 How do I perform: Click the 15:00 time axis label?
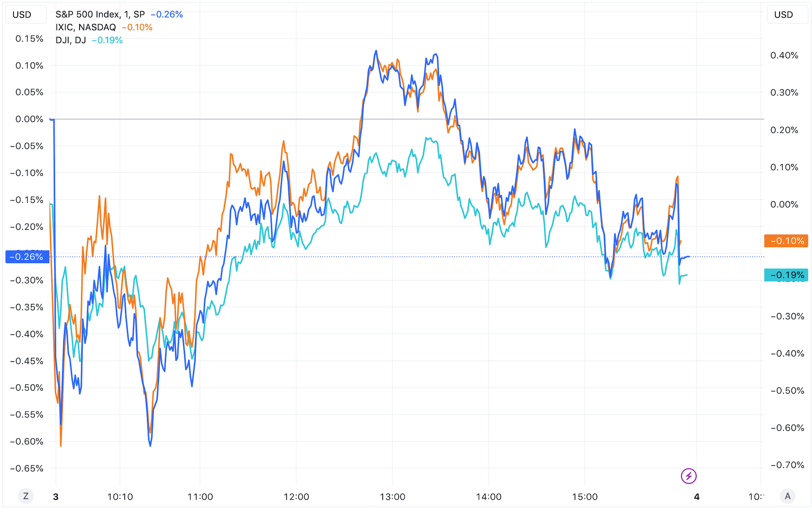pyautogui.click(x=585, y=497)
